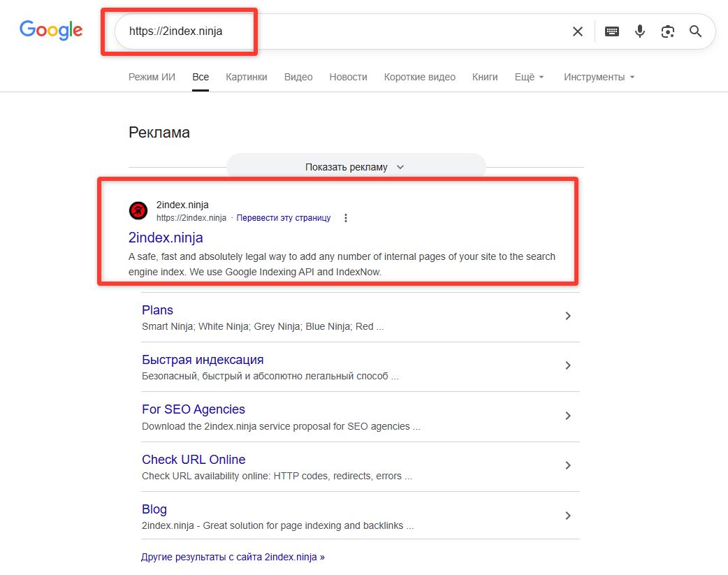Open the Инструменты dropdown
This screenshot has height=575, width=728.
coord(599,77)
